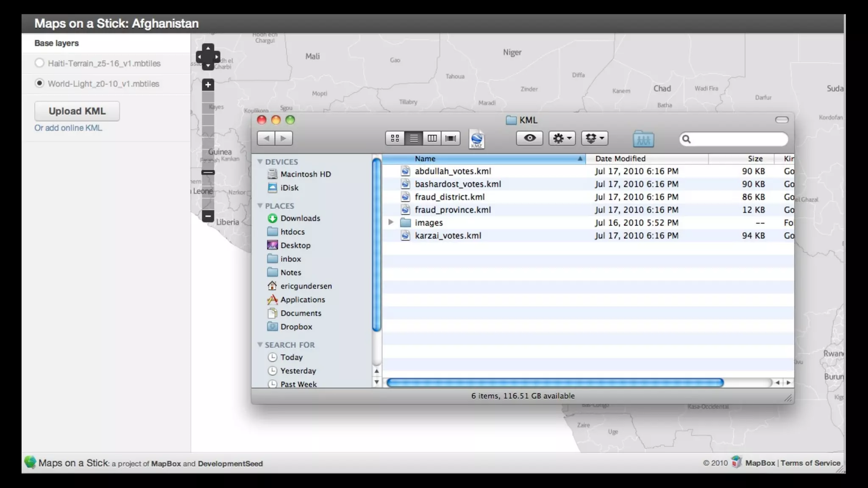Click the KMZ file toolbar icon
Viewport: 868px width, 488px height.
[476, 139]
